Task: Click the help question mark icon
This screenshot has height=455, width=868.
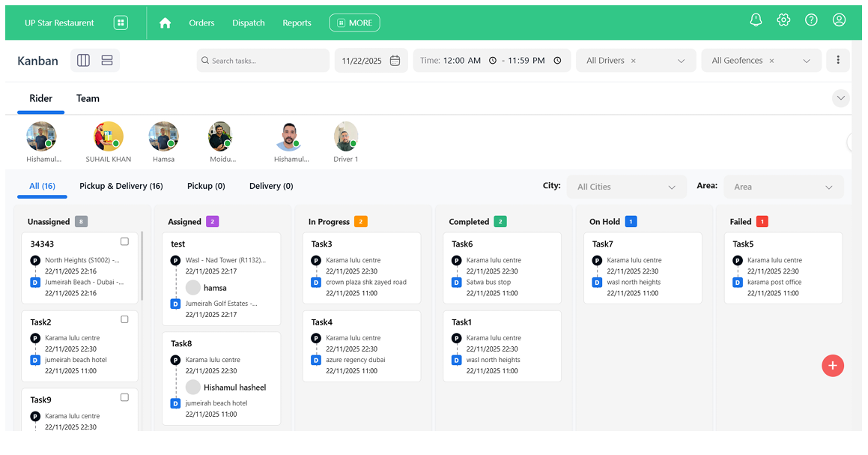Action: pyautogui.click(x=811, y=19)
